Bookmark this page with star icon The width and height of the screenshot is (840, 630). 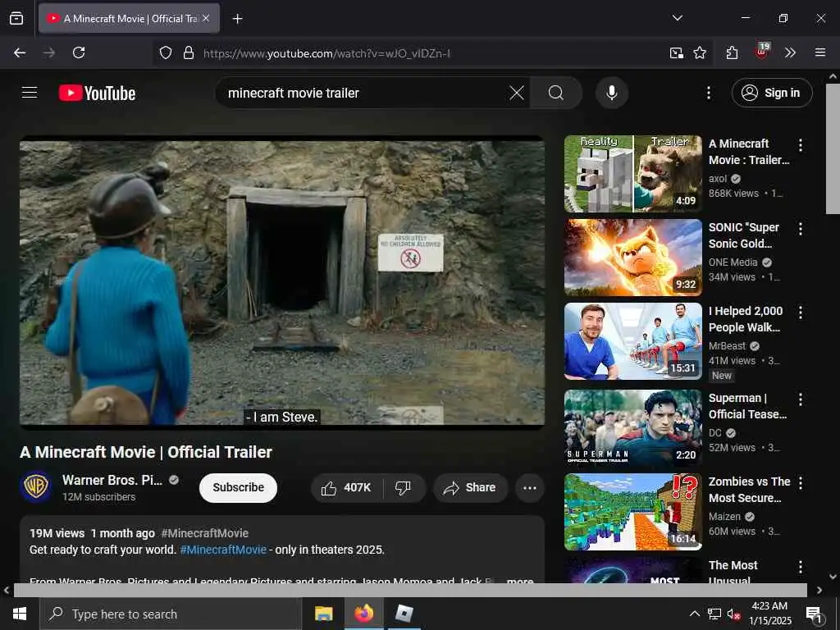pos(700,52)
